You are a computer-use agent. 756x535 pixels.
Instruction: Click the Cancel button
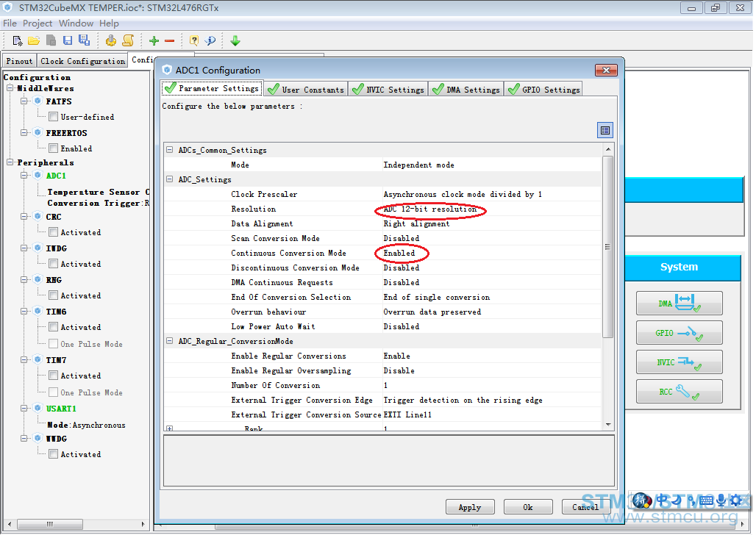click(586, 507)
